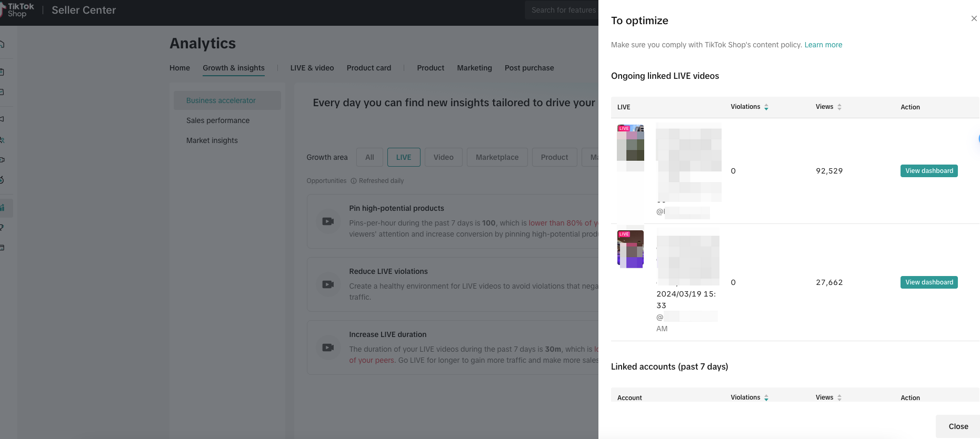Sort Ongoing LIVE videos by Violations
This screenshot has height=439, width=980.
click(x=766, y=107)
